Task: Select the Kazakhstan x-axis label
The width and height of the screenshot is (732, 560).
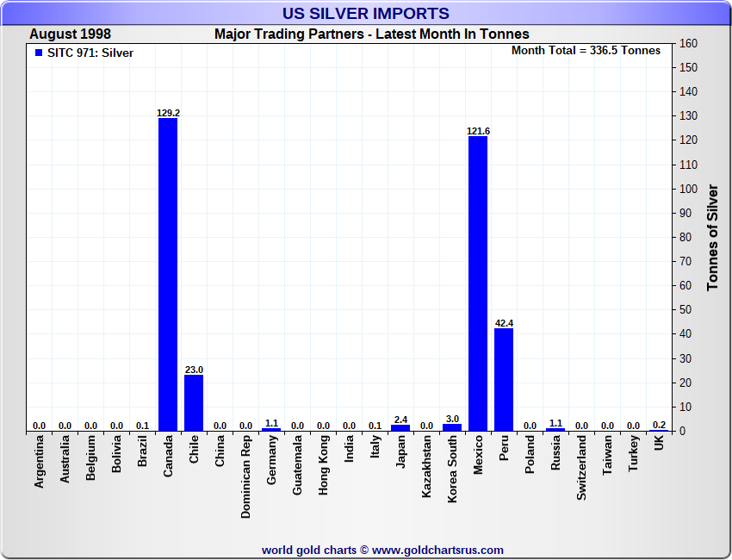Action: coord(426,466)
